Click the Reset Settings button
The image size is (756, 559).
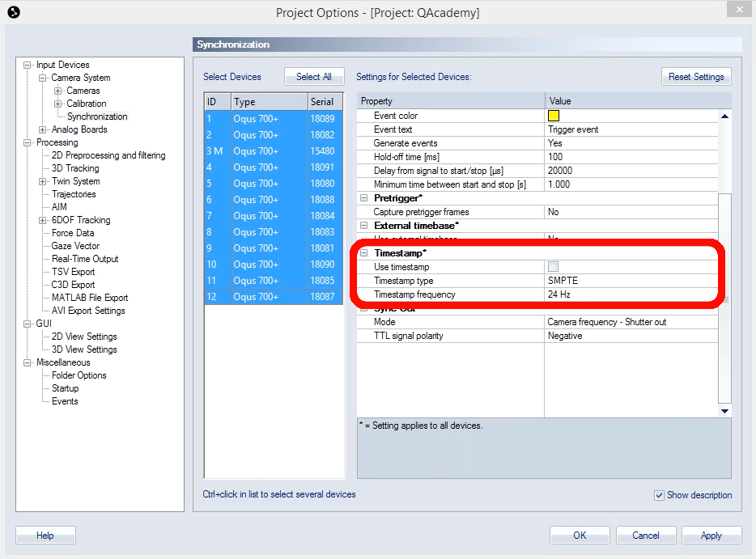[x=695, y=77]
